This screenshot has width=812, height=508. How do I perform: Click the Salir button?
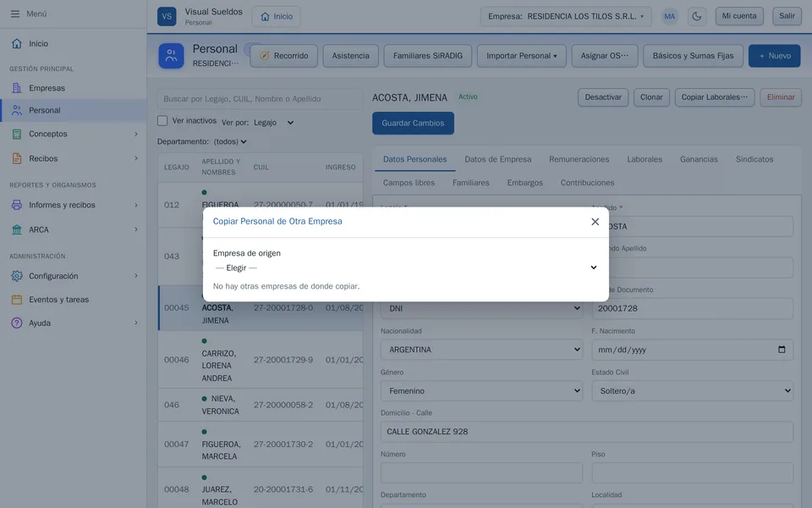click(x=787, y=16)
